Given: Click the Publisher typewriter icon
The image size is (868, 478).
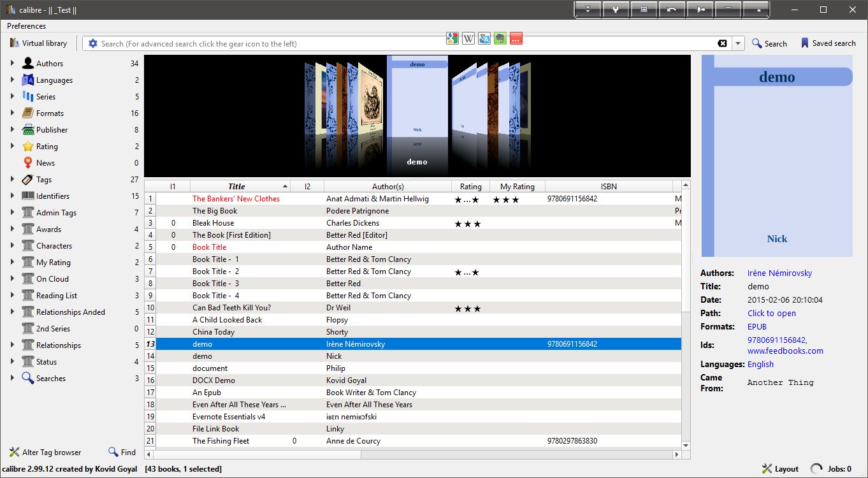Looking at the screenshot, I should 28,129.
